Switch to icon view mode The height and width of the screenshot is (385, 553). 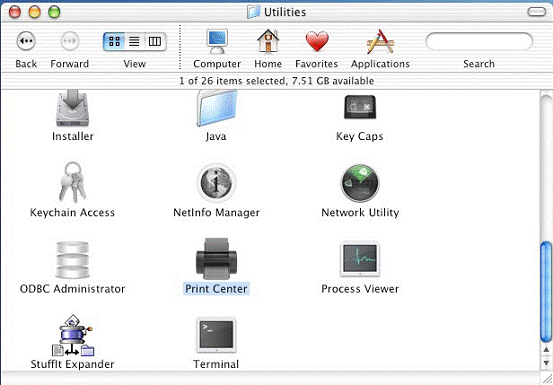114,42
